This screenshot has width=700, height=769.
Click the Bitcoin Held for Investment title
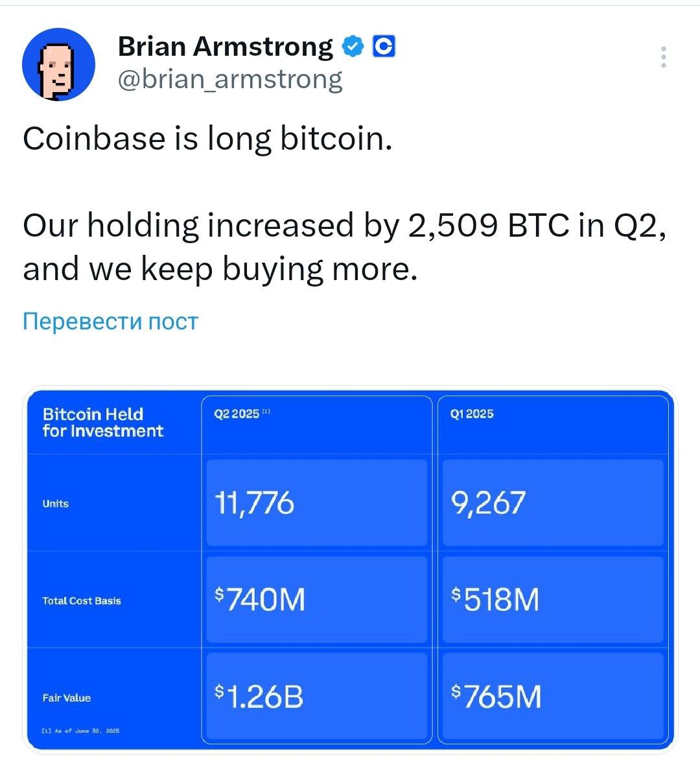pos(102,422)
